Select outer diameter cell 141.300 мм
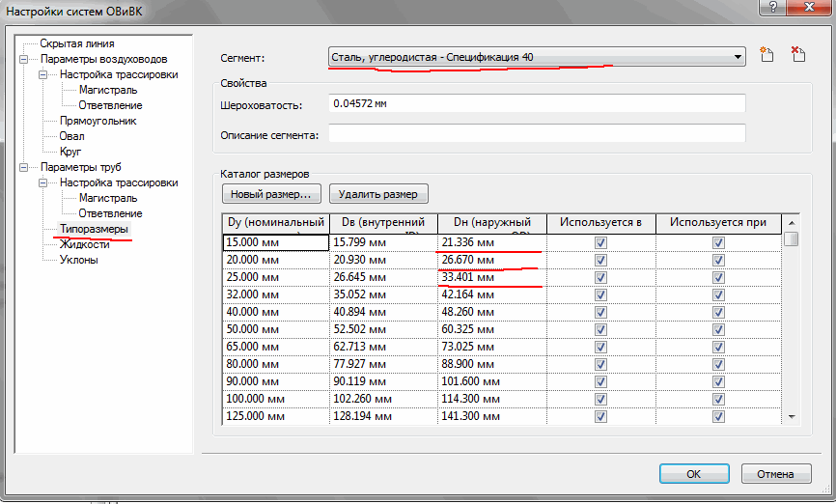The width and height of the screenshot is (836, 504). coord(492,416)
